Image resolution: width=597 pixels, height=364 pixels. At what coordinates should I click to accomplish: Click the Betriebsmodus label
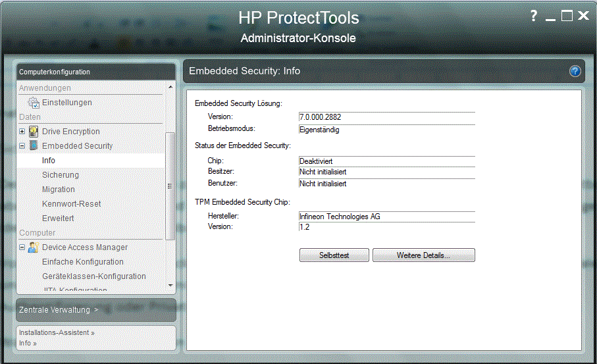[232, 128]
